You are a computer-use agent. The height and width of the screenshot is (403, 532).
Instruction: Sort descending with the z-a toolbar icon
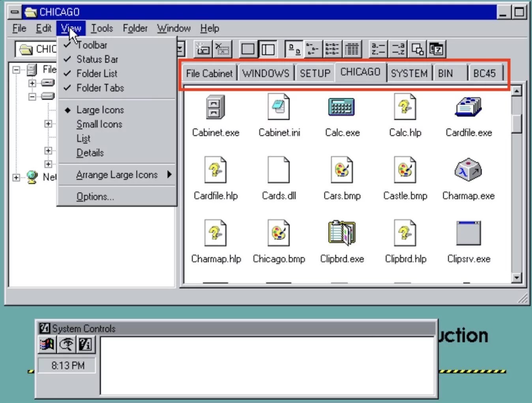click(x=398, y=49)
